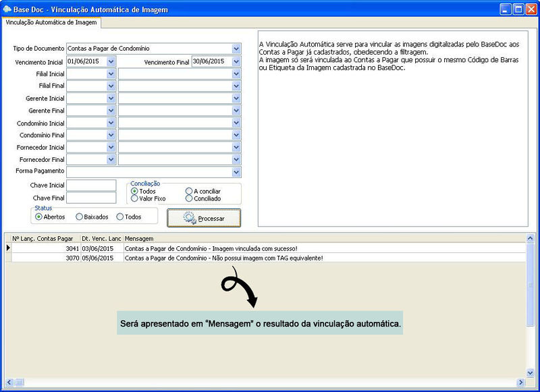Click the Dt. Venc. Lanc column header
Viewport: 540px width, 392px height.
102,238
